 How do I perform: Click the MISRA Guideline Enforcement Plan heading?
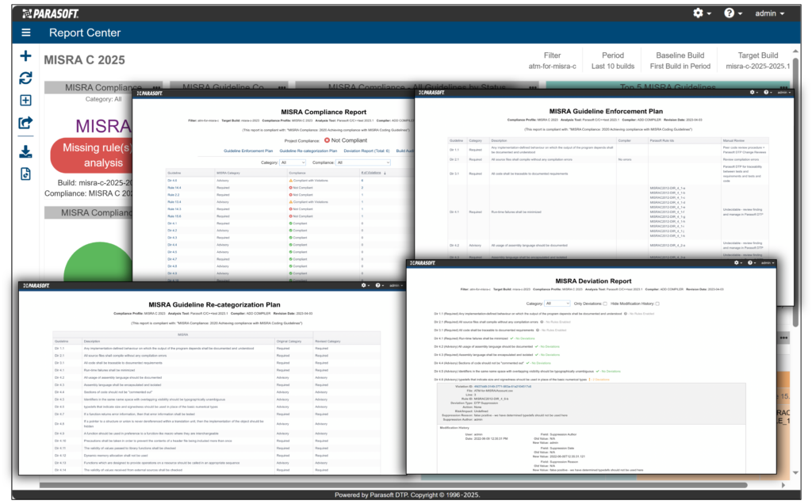pyautogui.click(x=605, y=111)
